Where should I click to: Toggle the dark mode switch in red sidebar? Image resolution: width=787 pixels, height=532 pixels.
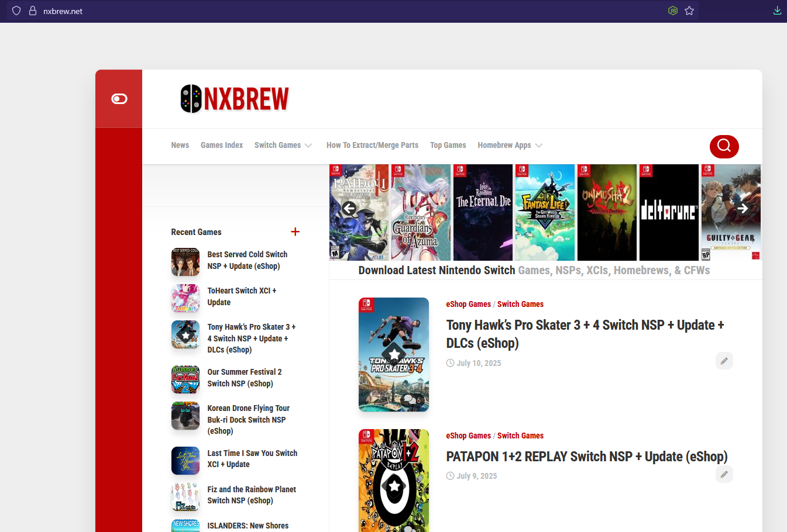coord(119,99)
